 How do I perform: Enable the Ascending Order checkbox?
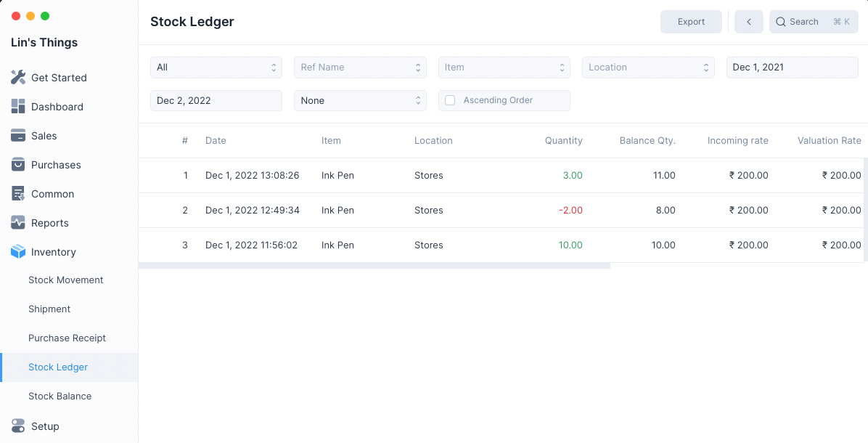450,100
